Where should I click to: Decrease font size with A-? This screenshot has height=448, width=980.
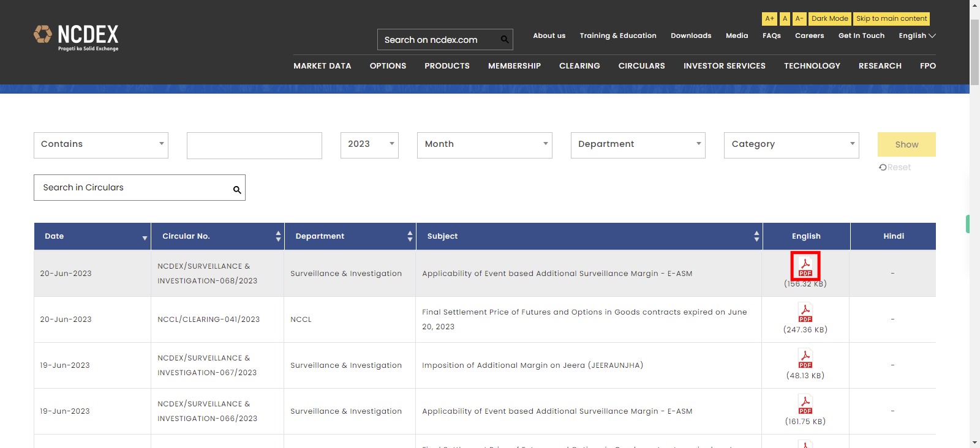799,19
